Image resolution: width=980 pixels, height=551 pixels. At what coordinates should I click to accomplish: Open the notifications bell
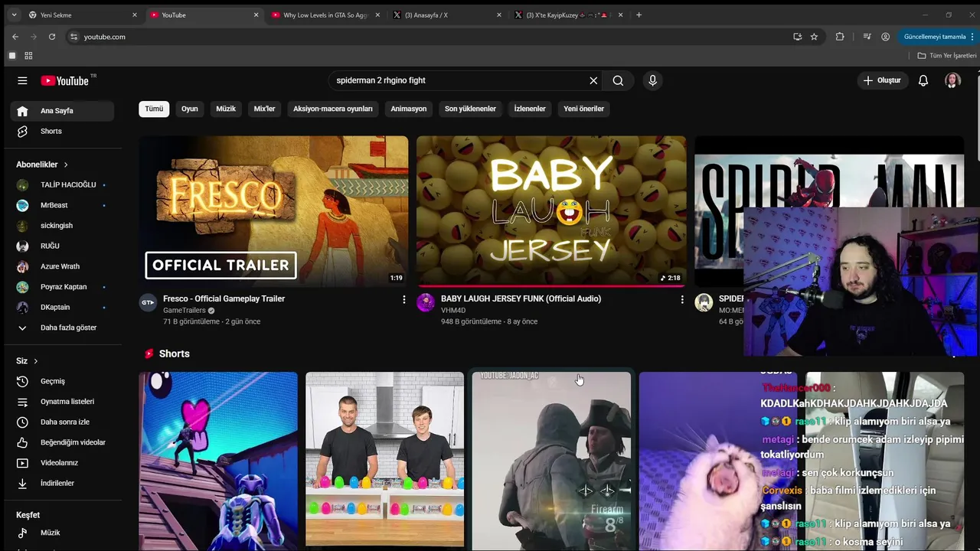coord(923,80)
